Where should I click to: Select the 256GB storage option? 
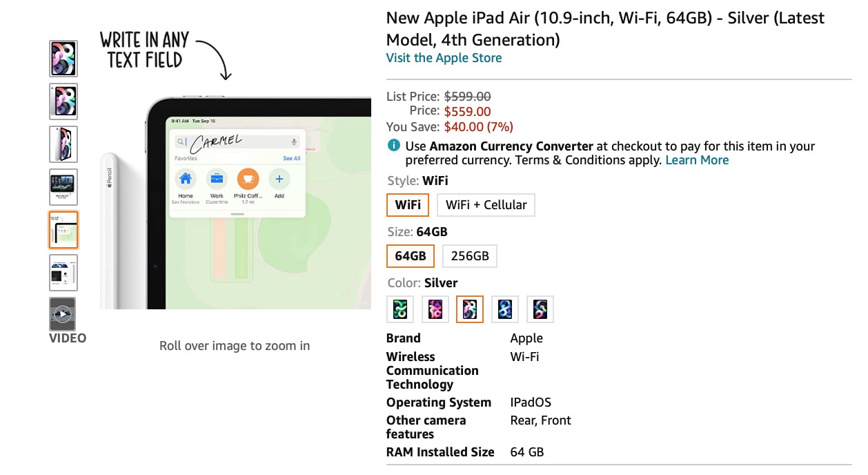point(470,255)
